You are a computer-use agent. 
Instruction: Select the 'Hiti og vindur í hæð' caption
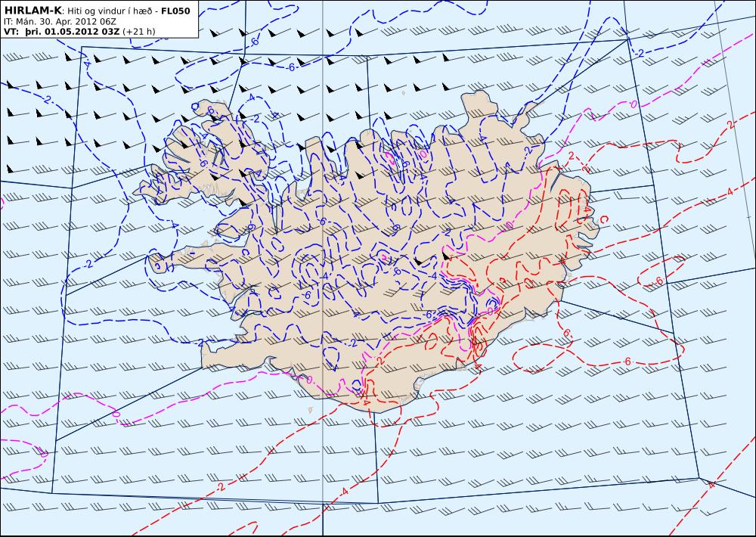pyautogui.click(x=110, y=11)
